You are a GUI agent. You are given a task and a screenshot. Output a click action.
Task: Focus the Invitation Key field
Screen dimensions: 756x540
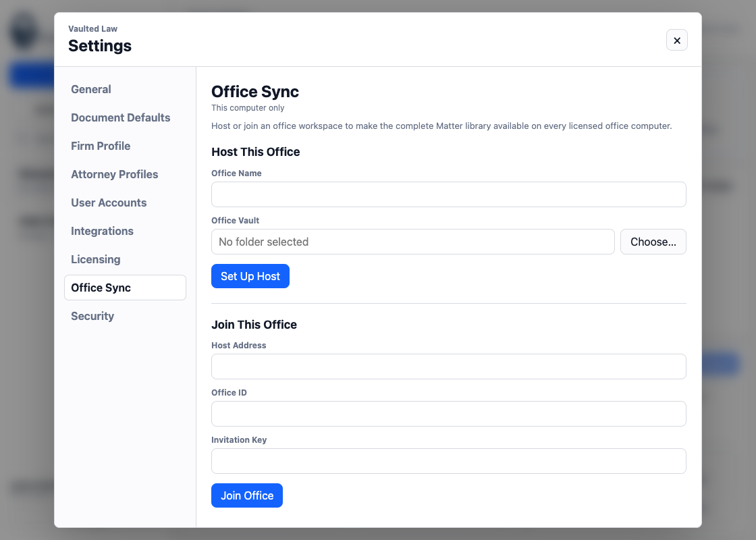pos(448,461)
